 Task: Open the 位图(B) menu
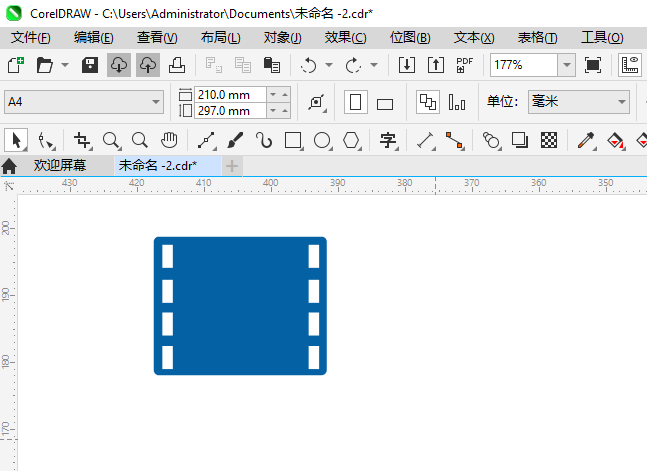point(410,38)
